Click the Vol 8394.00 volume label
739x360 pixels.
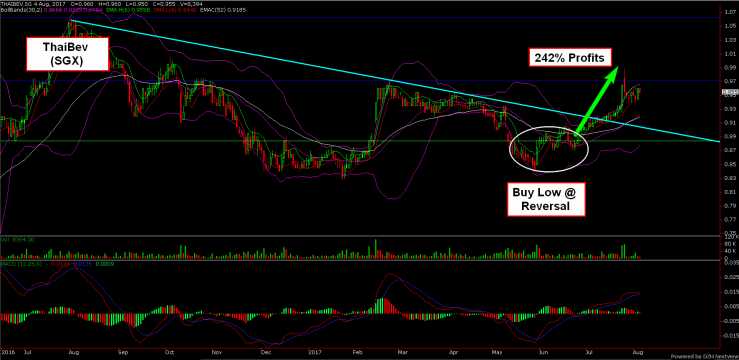pyautogui.click(x=16, y=240)
